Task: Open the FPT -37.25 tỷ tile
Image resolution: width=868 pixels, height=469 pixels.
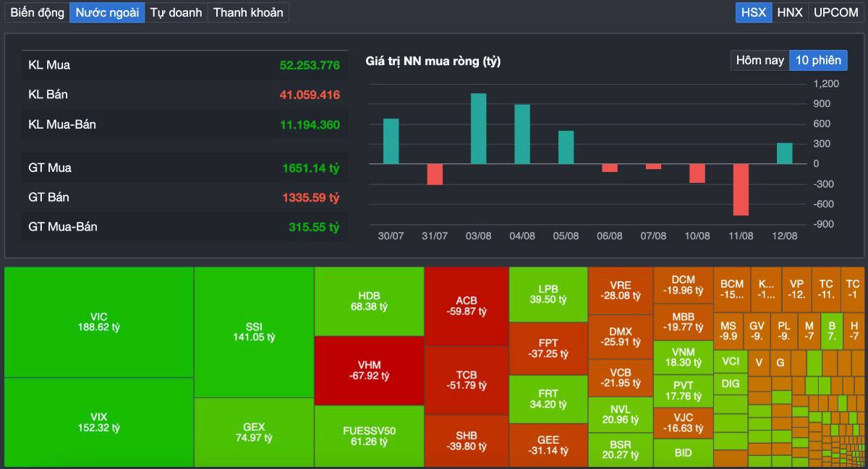Action: pyautogui.click(x=548, y=348)
